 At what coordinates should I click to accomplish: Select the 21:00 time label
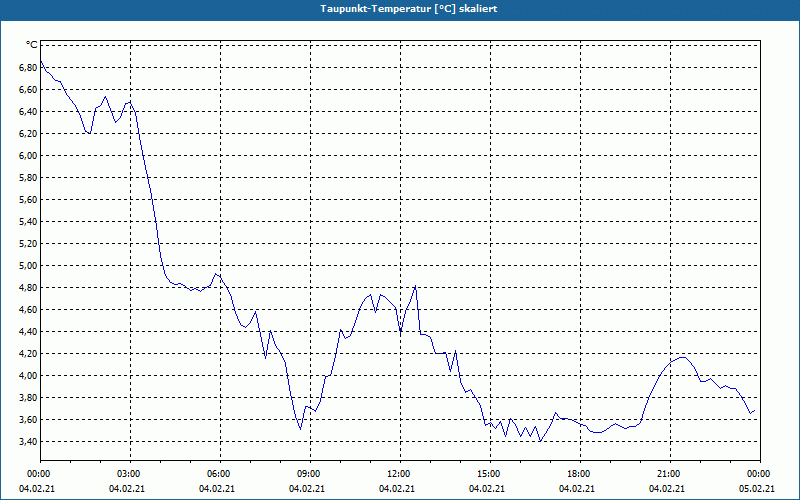coord(667,474)
